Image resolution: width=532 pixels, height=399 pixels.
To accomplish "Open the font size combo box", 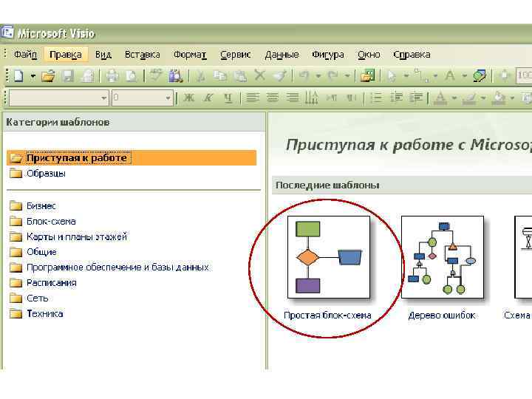I will click(143, 98).
